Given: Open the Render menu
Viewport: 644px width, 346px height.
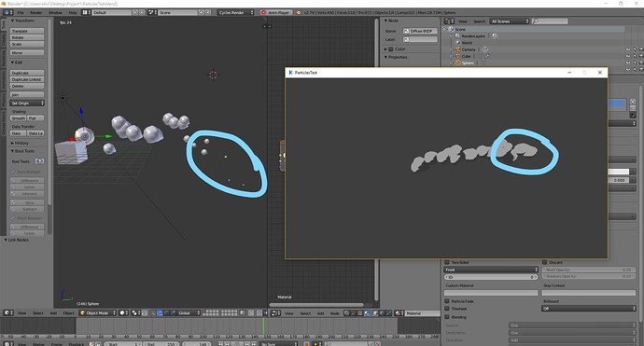Looking at the screenshot, I should (35, 13).
